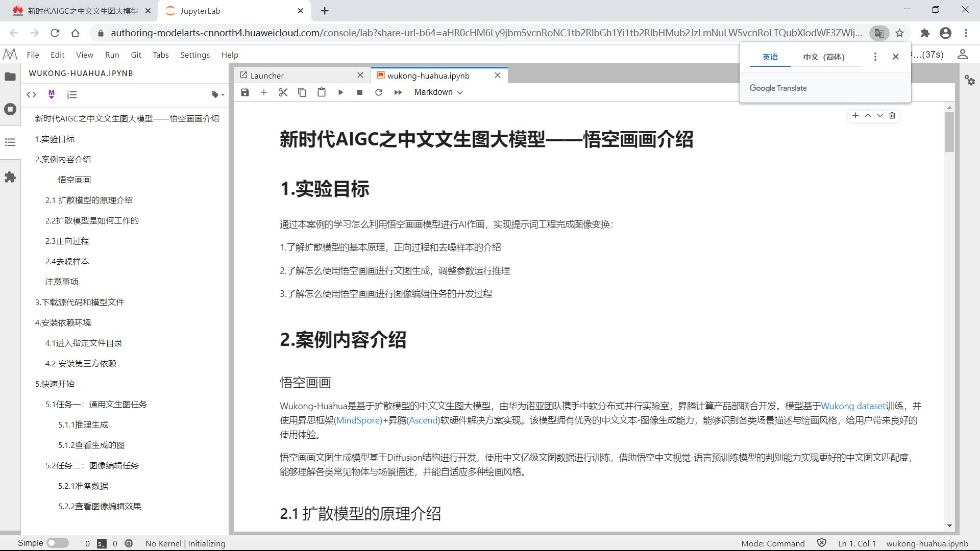Screen dimensions: 980x551
Task: Restart the kernel with the circular arrow icon
Action: [x=379, y=92]
